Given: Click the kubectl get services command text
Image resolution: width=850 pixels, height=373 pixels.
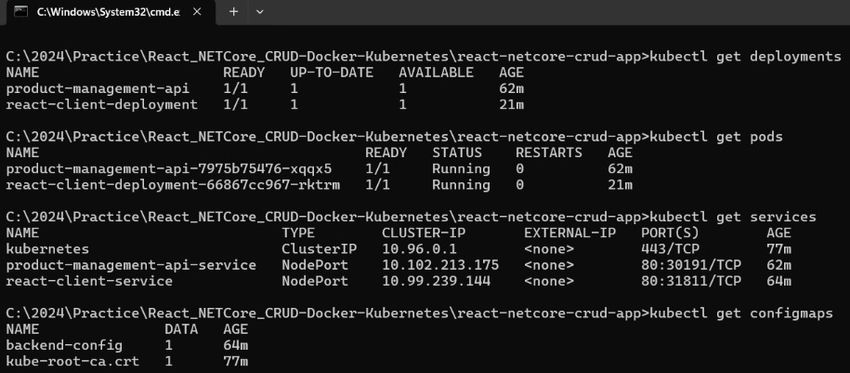Looking at the screenshot, I should [x=732, y=217].
